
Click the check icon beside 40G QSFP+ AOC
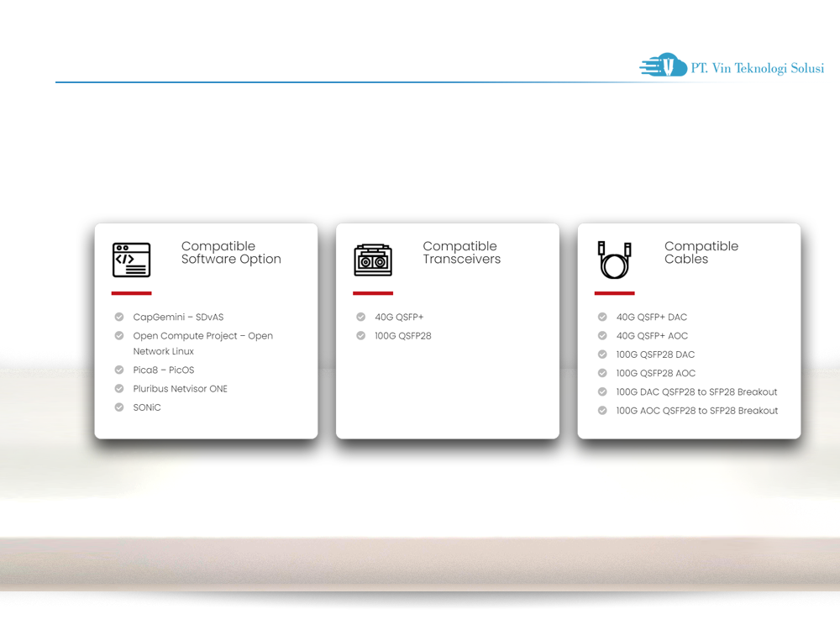[x=602, y=335]
